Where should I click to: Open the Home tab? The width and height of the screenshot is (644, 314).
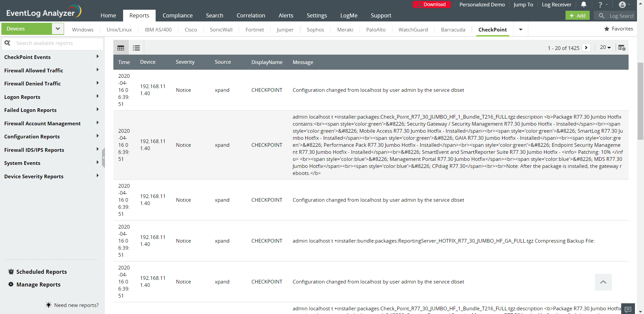click(108, 15)
